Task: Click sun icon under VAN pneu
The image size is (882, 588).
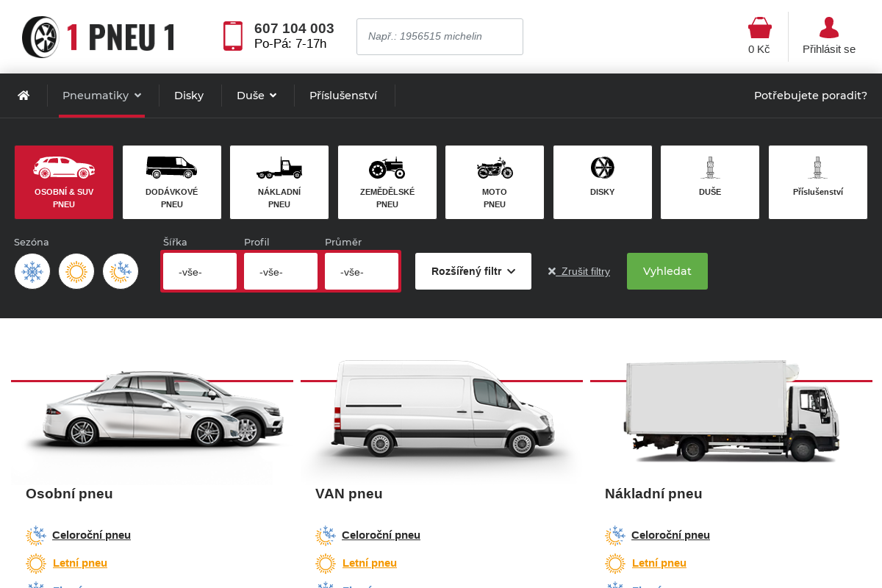Action: 326,564
